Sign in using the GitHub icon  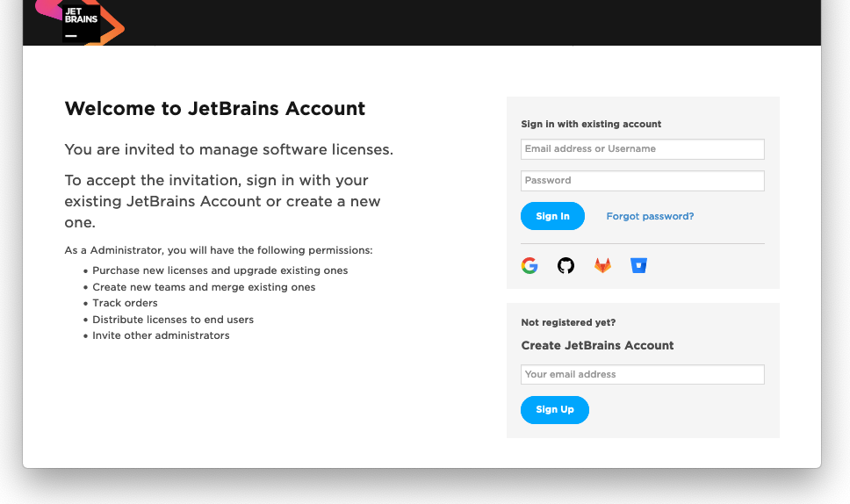[566, 265]
